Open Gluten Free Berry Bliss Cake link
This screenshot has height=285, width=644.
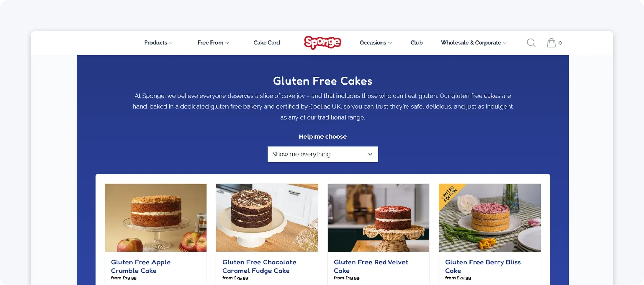pos(483,266)
